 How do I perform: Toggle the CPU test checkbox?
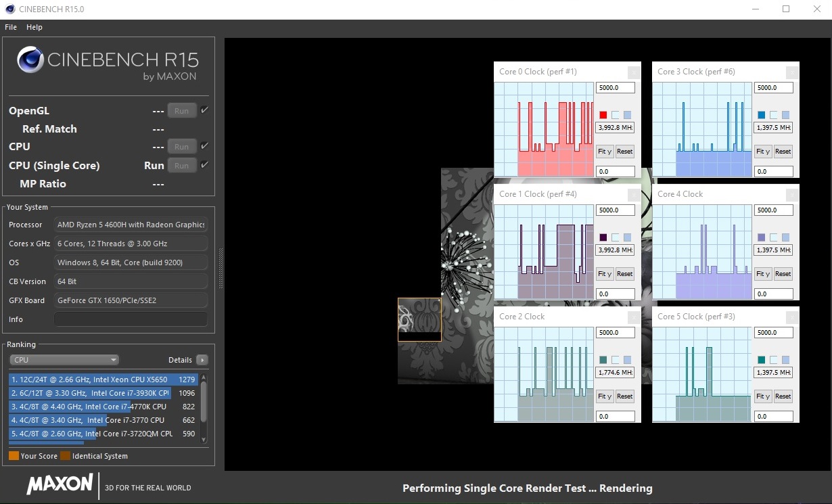coord(204,146)
